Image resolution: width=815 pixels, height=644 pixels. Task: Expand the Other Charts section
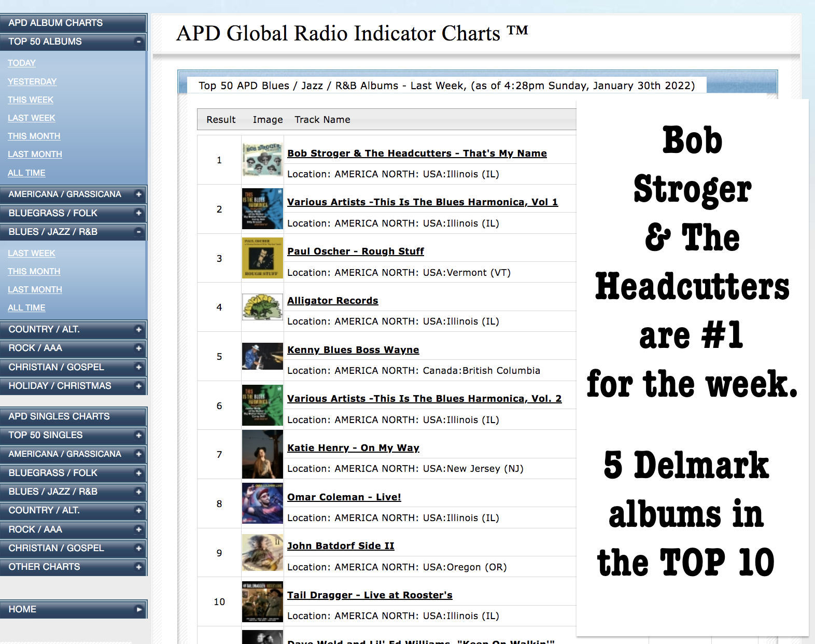click(x=73, y=567)
